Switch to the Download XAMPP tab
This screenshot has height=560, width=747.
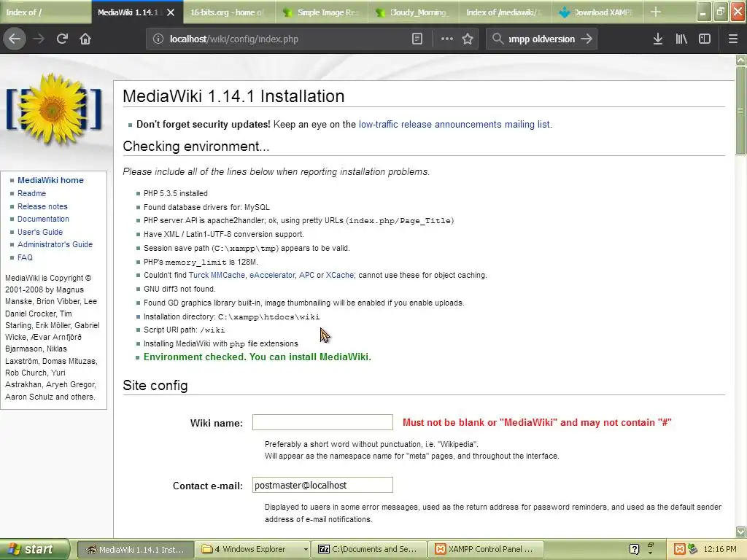click(597, 12)
